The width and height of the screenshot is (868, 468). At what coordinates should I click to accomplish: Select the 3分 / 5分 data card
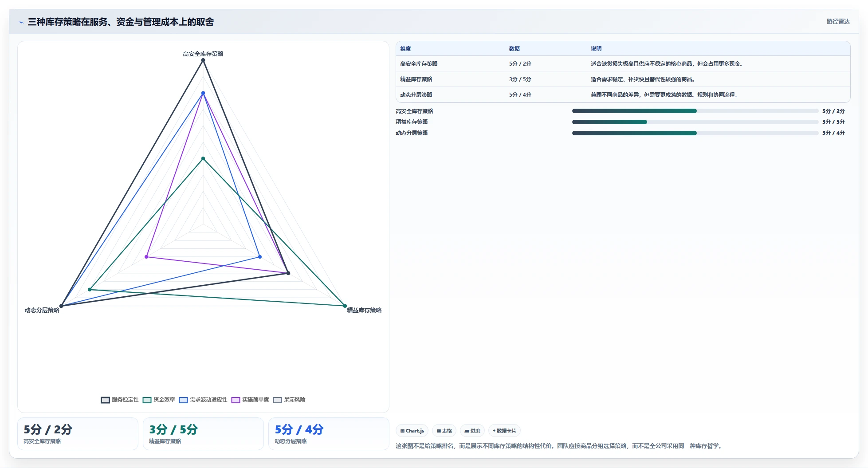203,434
